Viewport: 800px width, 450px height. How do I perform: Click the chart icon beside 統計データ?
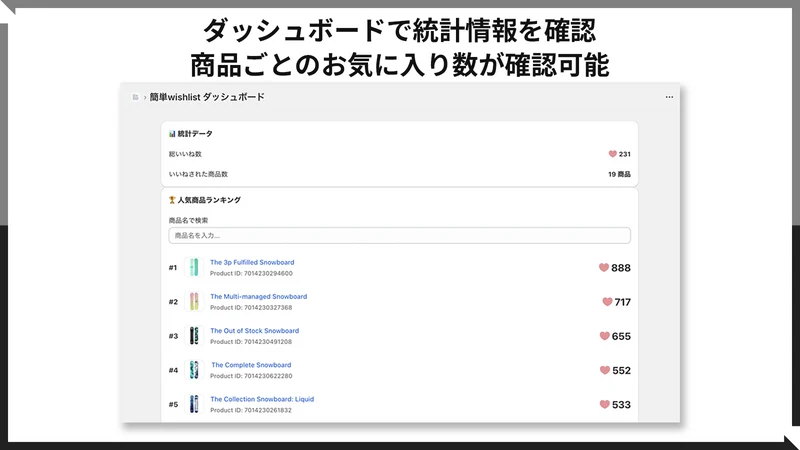click(172, 134)
